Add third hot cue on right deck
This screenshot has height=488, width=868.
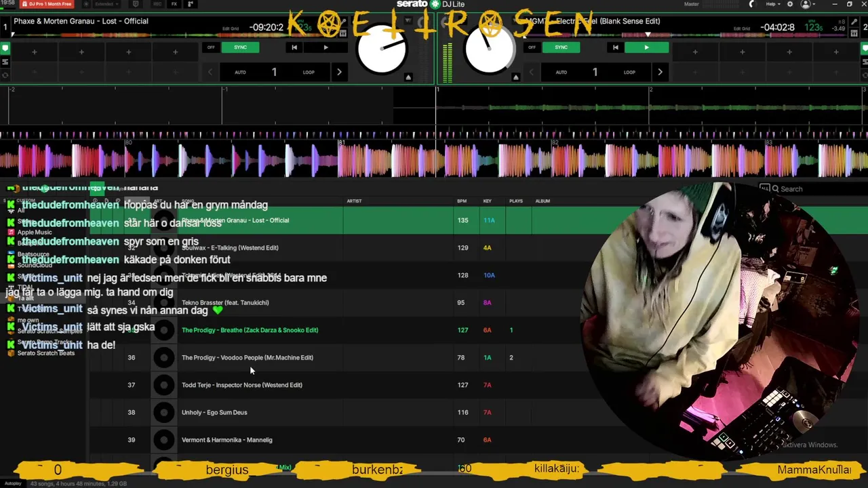(789, 52)
